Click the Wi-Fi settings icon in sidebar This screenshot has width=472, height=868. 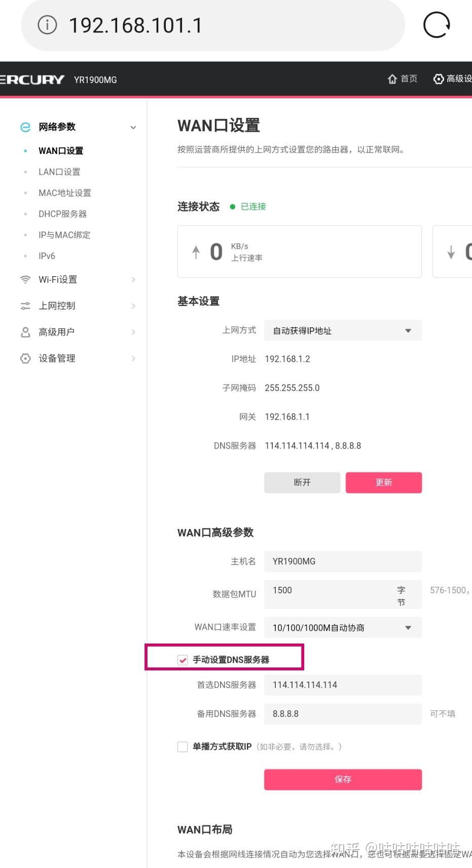coord(25,279)
